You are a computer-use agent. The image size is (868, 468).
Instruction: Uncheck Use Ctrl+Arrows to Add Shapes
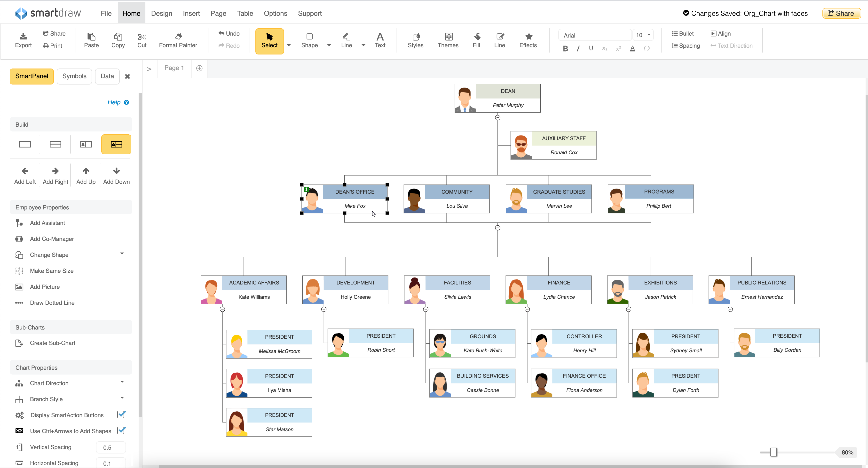(x=121, y=431)
